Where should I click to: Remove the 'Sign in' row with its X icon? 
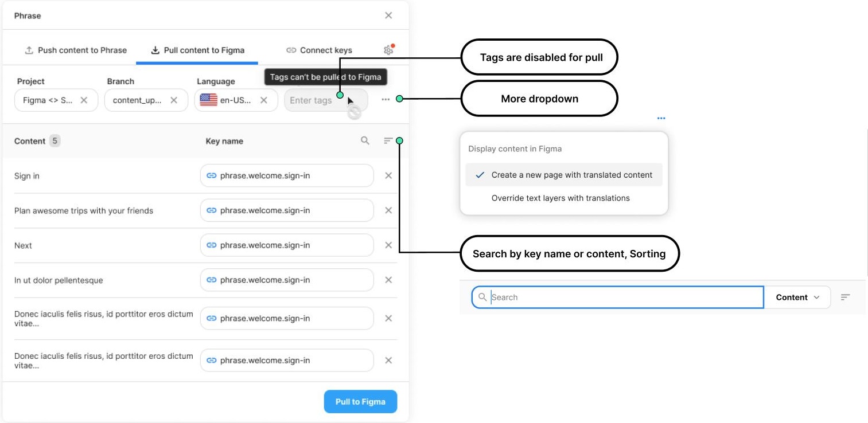click(x=388, y=175)
